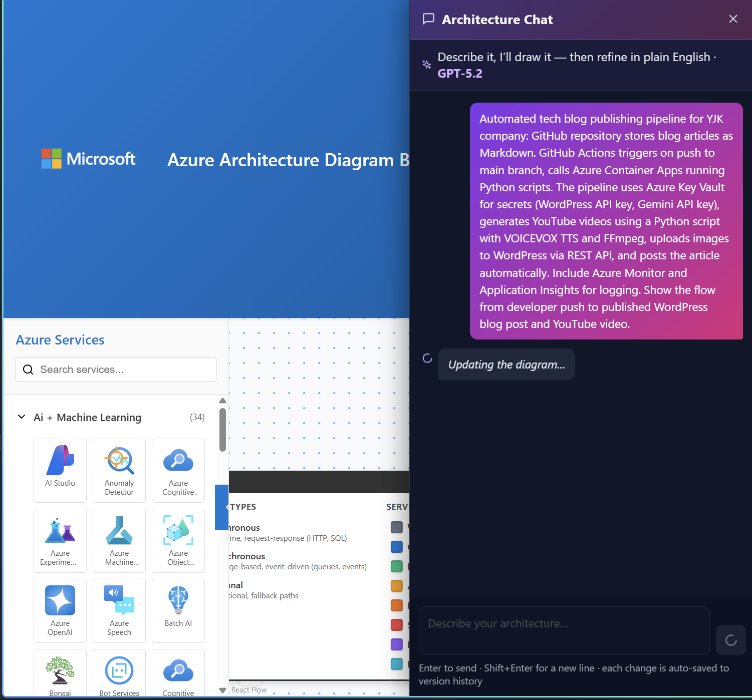This screenshot has height=700, width=752.
Task: Click the purple legend color swatch
Action: coord(397,644)
